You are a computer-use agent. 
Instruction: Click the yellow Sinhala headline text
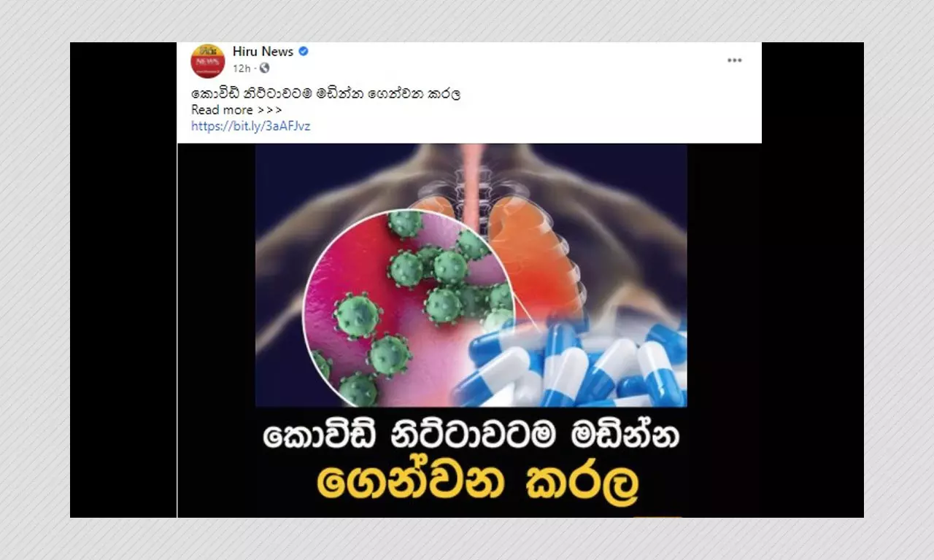pos(478,483)
